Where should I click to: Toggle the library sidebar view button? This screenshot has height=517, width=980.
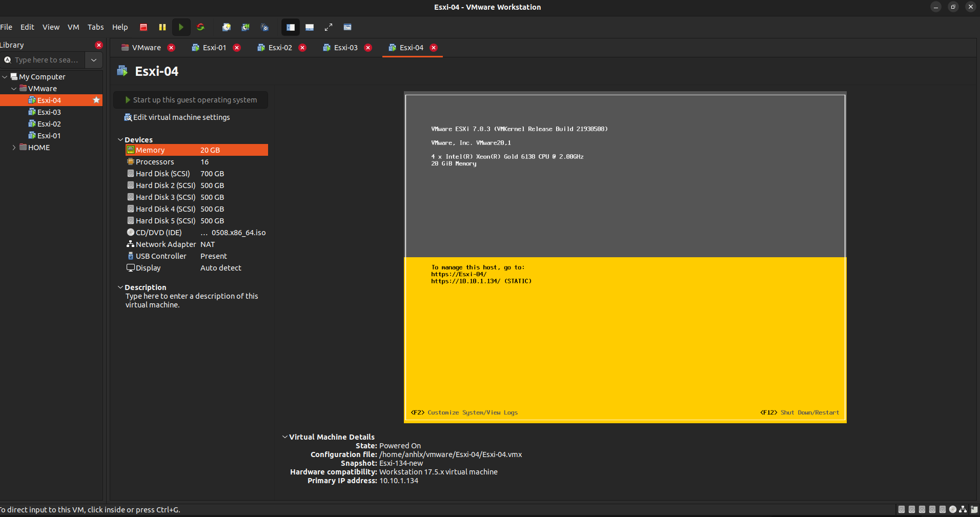point(291,27)
